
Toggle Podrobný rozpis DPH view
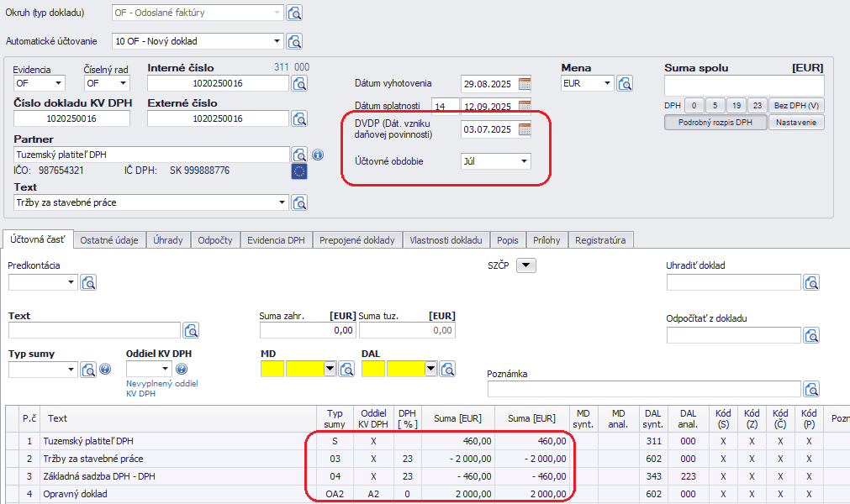tap(715, 123)
